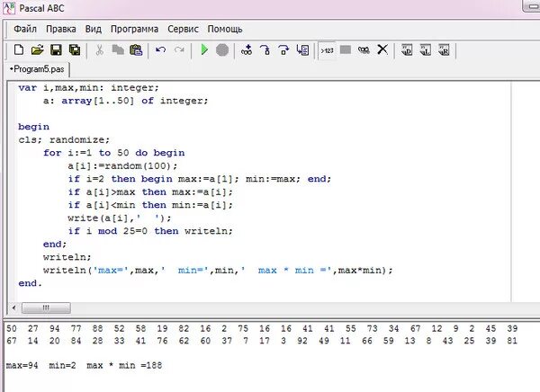Click the 'if i mod 25=0 then writeln;' line
Screen dimensions: 540x392
(150, 231)
